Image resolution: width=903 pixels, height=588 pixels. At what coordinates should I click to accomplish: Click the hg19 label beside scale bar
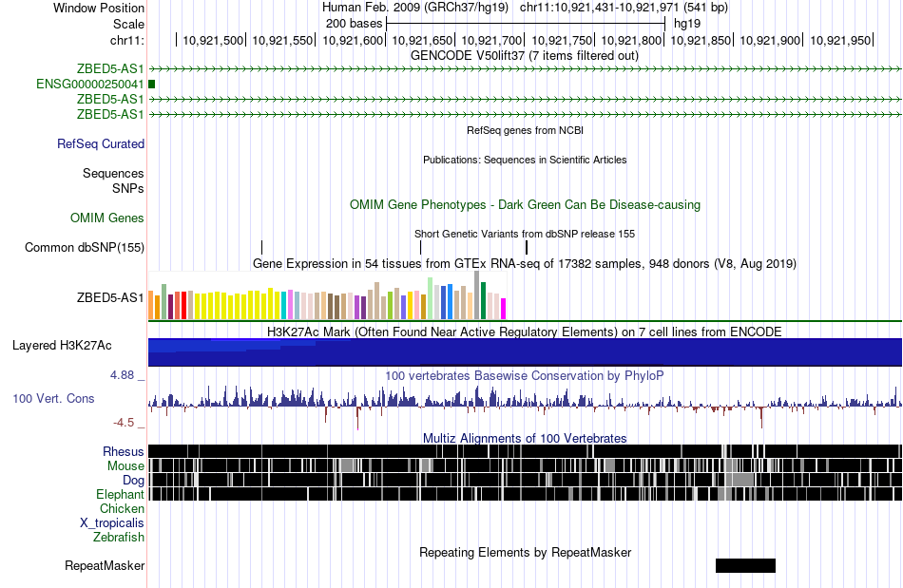point(687,24)
